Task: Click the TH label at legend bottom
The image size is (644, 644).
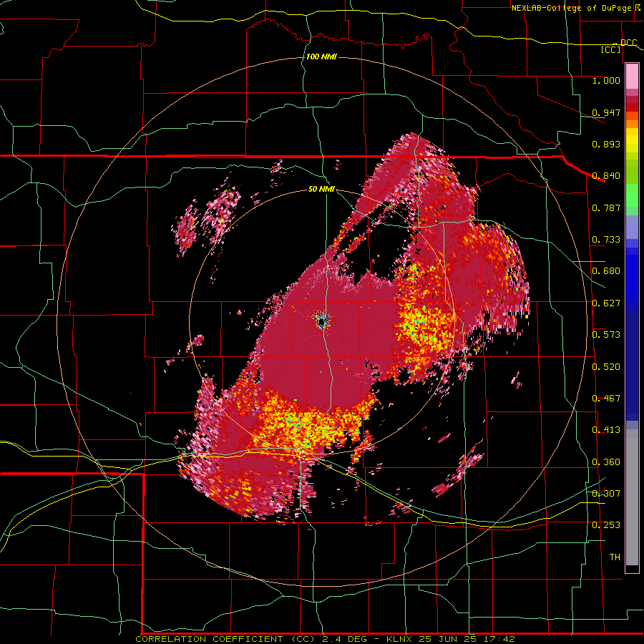Action: pos(615,557)
